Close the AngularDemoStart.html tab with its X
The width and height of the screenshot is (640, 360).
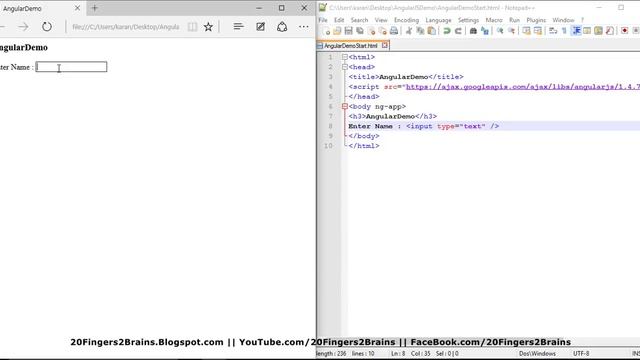(x=384, y=45)
